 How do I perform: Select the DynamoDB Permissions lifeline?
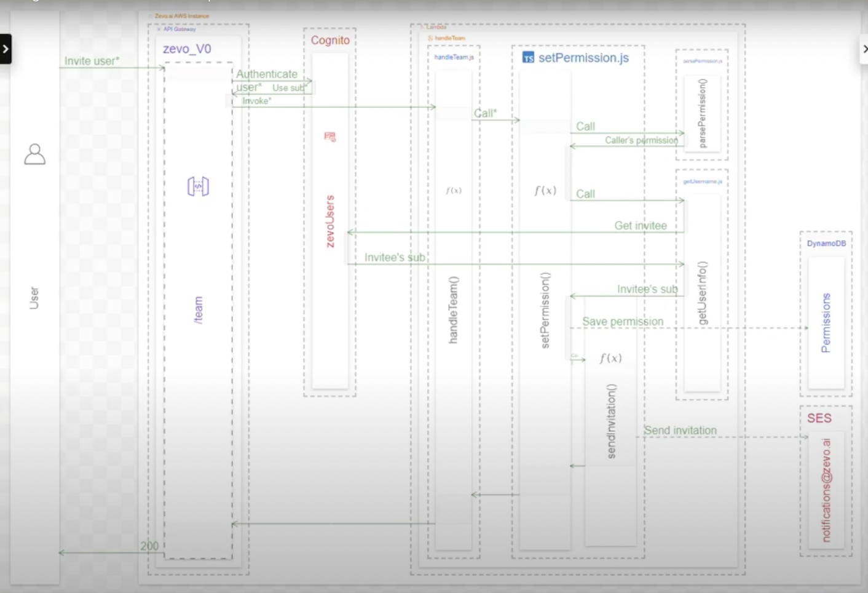point(826,323)
